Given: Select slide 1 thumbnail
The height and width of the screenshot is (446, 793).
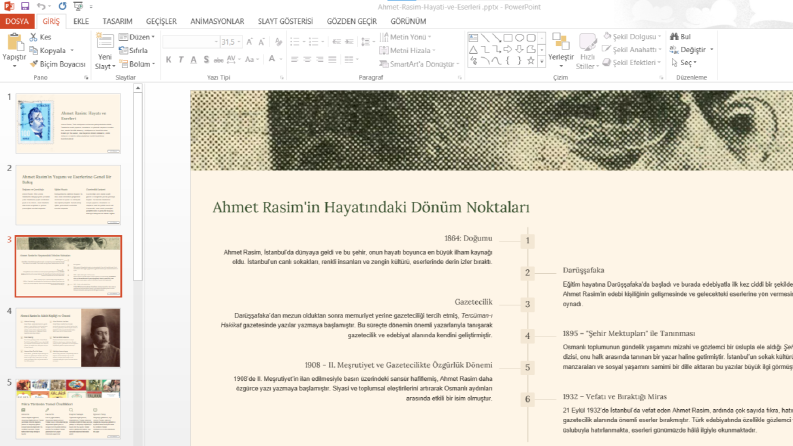Looking at the screenshot, I should tap(68, 123).
